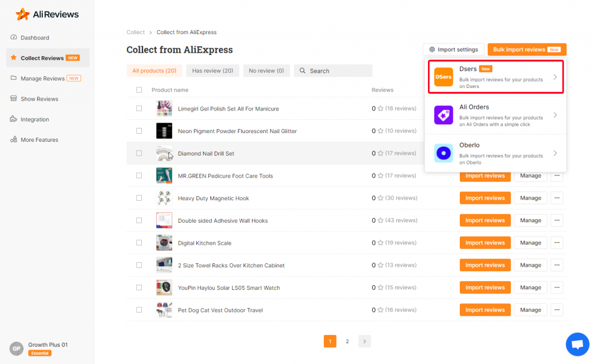593x364 pixels.
Task: Open more options for Double sided Adhesive Wall Hooks
Action: click(x=557, y=220)
